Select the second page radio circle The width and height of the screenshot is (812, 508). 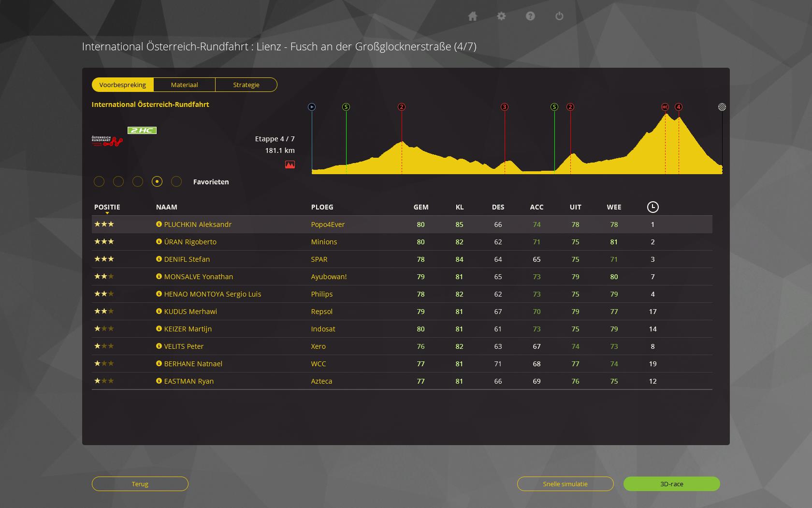(x=118, y=181)
